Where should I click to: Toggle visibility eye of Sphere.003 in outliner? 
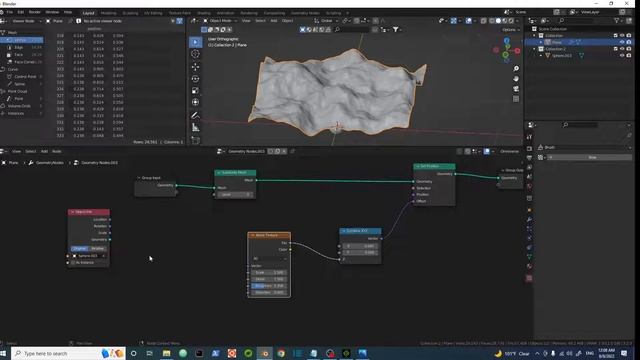pos(622,56)
